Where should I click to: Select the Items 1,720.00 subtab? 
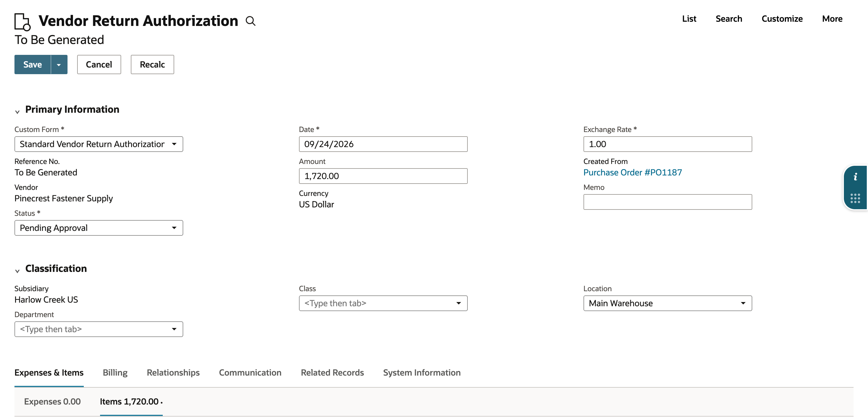131,402
